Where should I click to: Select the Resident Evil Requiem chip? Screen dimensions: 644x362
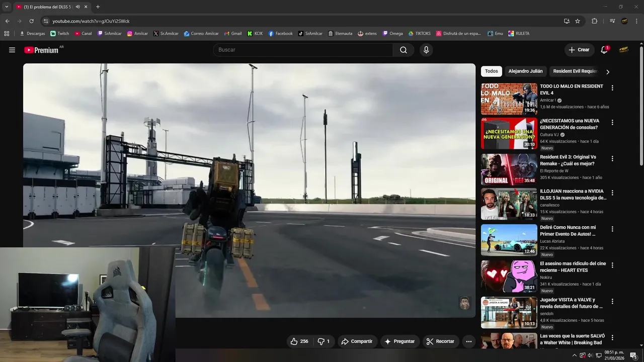[x=575, y=71]
